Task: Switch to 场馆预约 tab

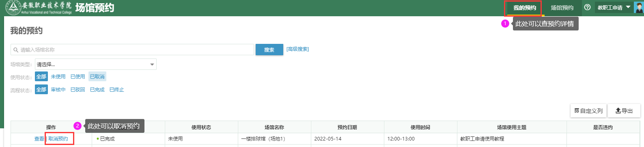Action: click(x=562, y=8)
